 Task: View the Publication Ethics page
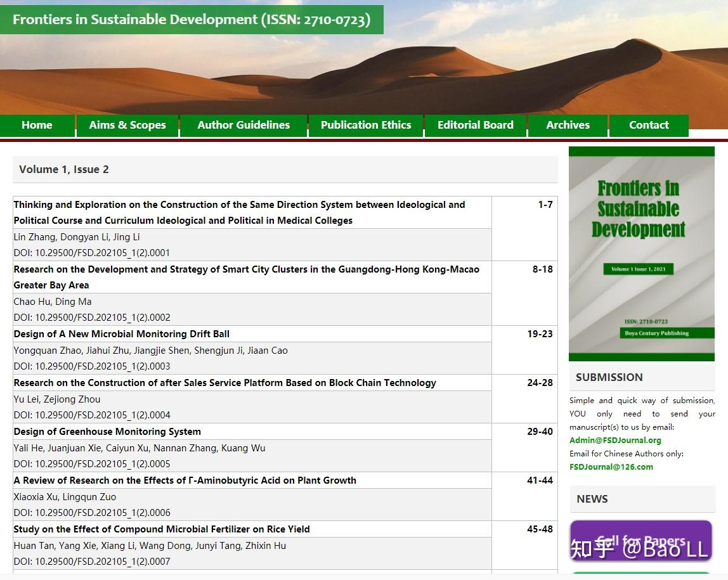[366, 125]
